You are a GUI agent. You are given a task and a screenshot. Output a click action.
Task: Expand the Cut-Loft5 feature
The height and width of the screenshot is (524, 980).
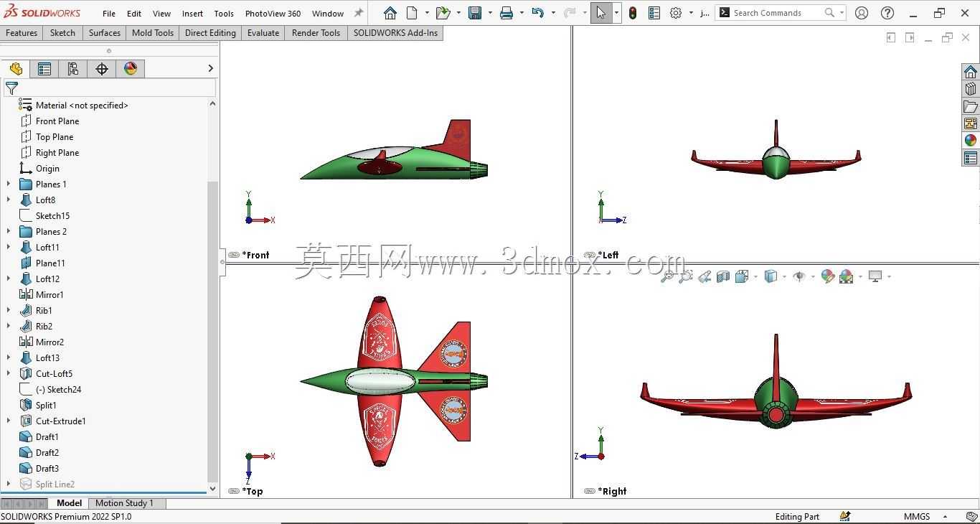(9, 373)
